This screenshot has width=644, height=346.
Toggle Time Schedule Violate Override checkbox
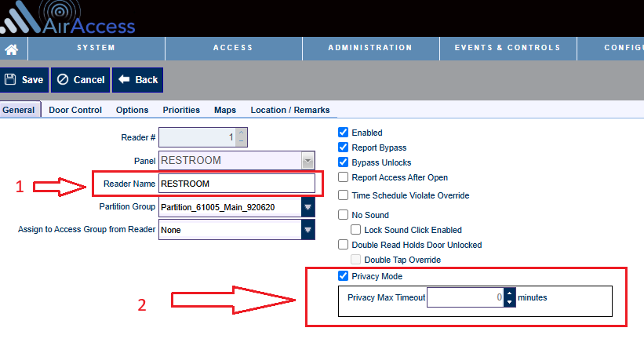coord(343,195)
